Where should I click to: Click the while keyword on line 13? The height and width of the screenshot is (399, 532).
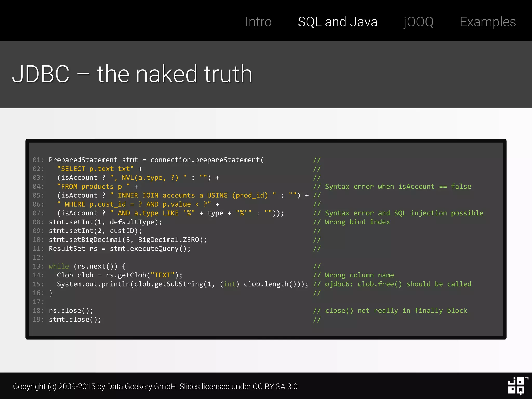point(59,266)
